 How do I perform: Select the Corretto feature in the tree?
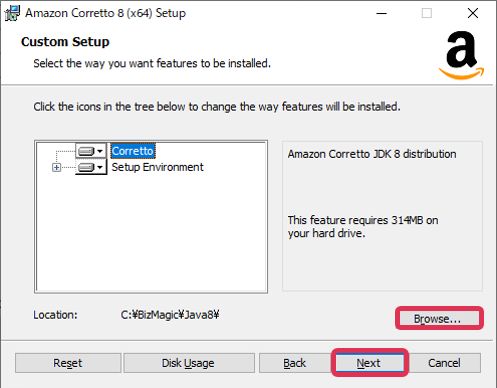point(133,151)
